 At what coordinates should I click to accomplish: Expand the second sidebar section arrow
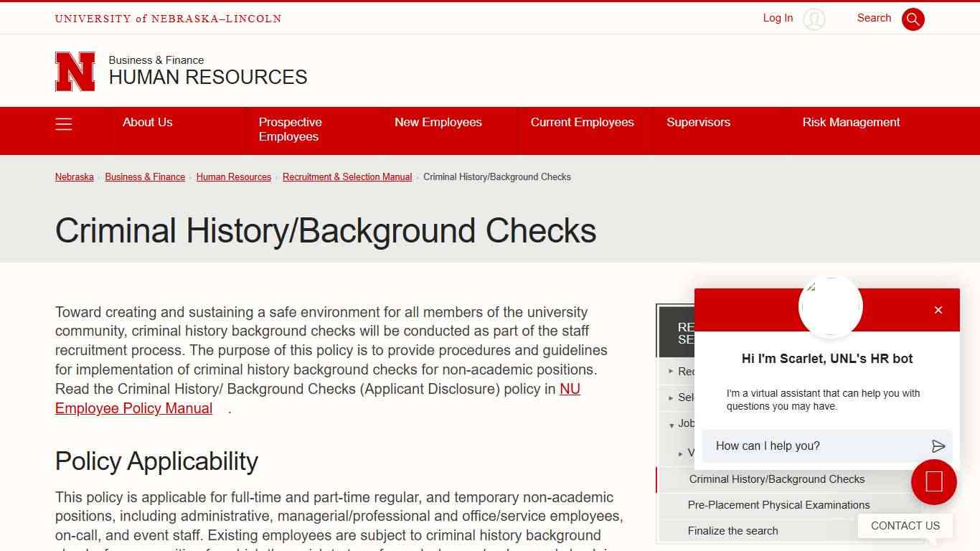pyautogui.click(x=671, y=397)
